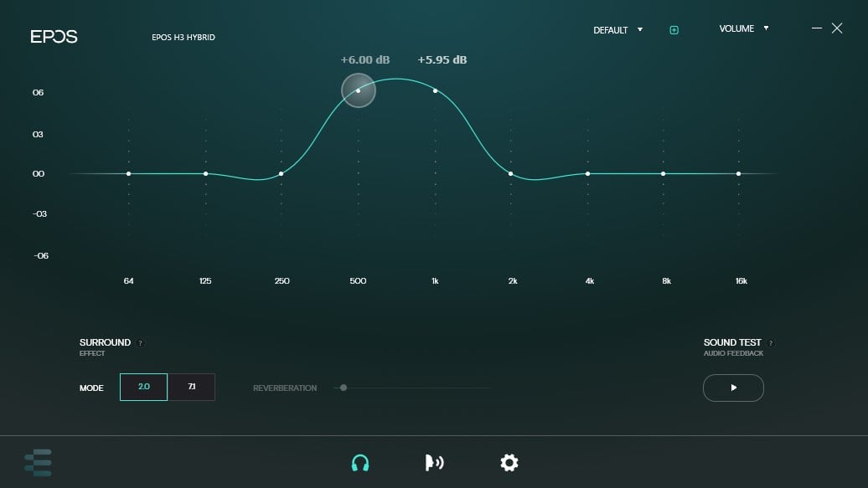Open the settings gear page

click(x=509, y=462)
